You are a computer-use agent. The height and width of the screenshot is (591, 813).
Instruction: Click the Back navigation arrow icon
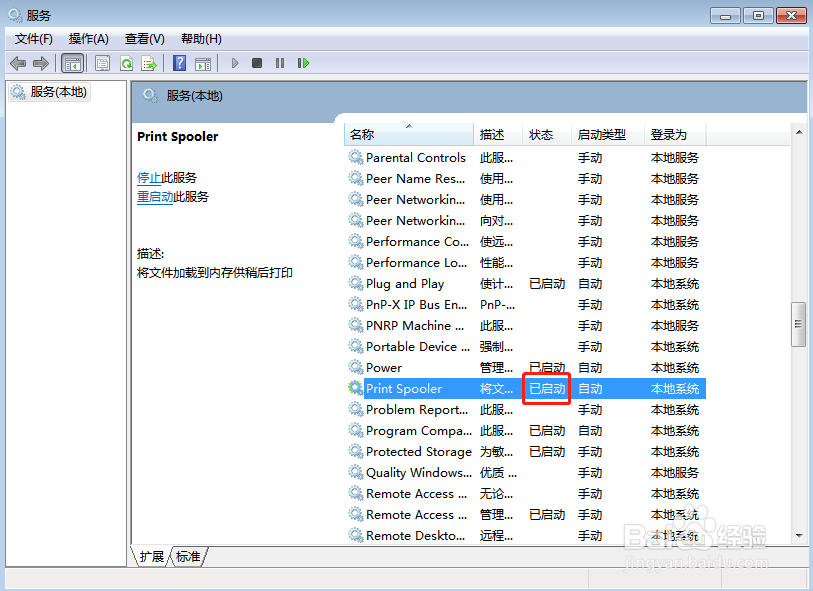pos(18,63)
